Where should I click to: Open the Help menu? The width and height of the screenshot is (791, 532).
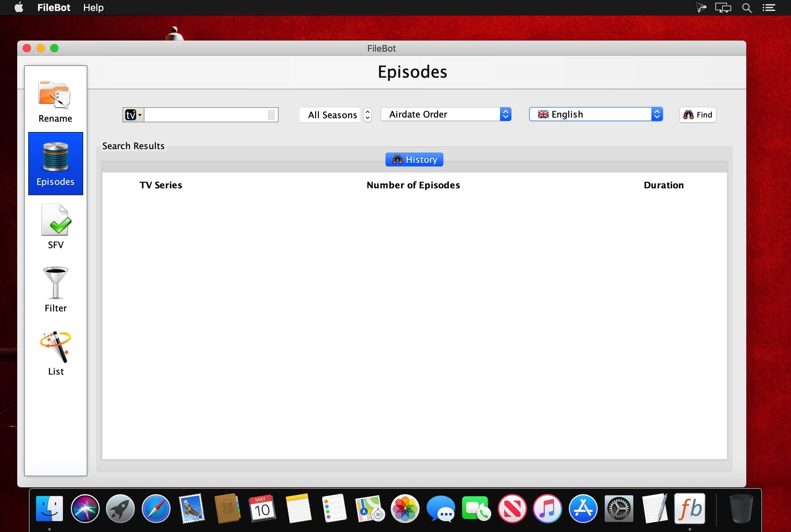click(94, 8)
